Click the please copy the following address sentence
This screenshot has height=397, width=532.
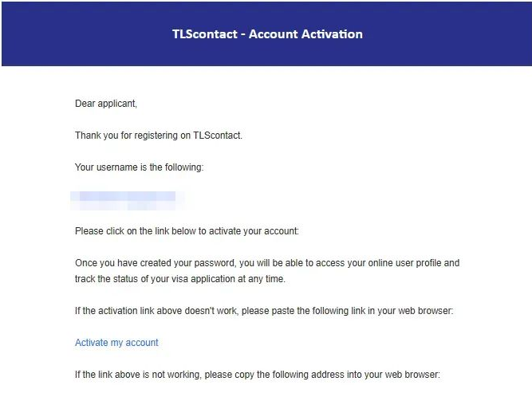click(258, 375)
